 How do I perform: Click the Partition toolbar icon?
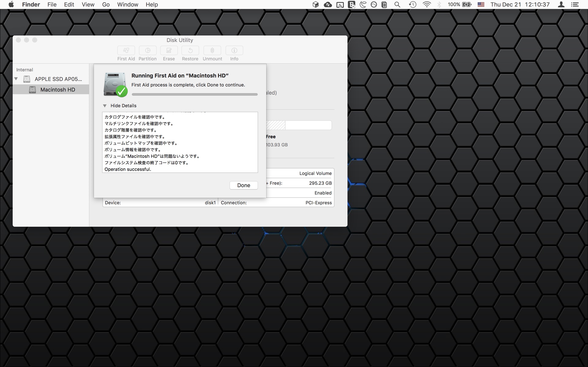(x=147, y=51)
